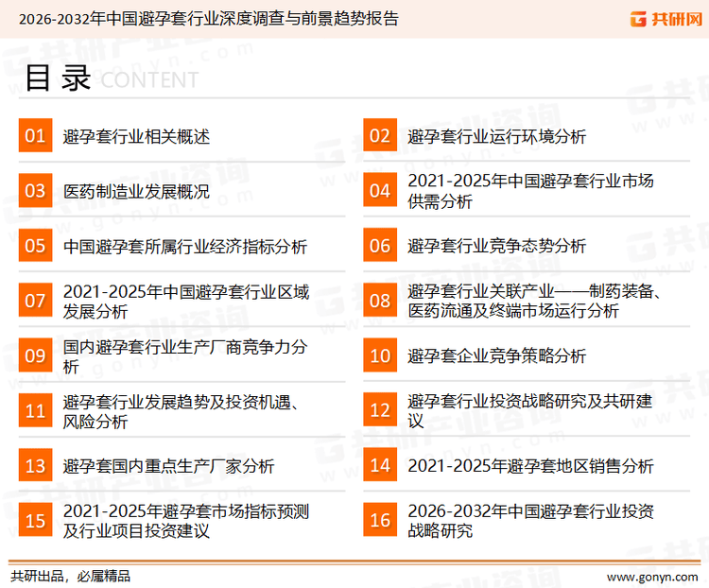Select the 05 numbered square
The width and height of the screenshot is (709, 588).
click(35, 246)
